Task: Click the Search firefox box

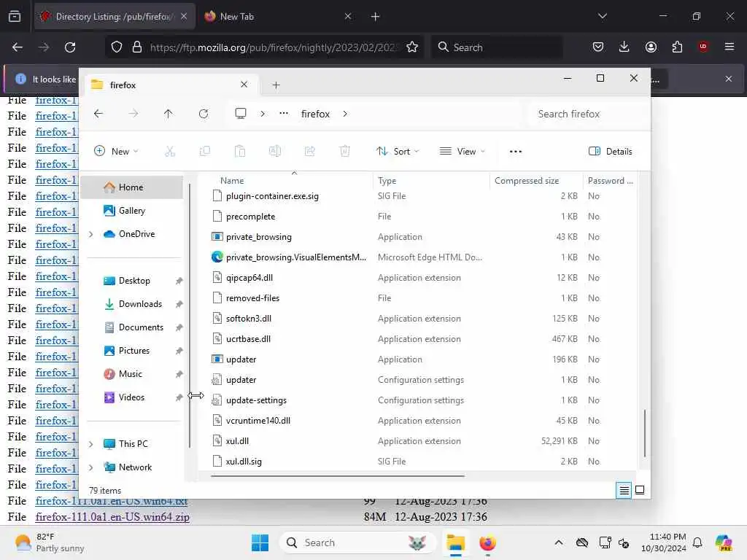Action: point(587,114)
